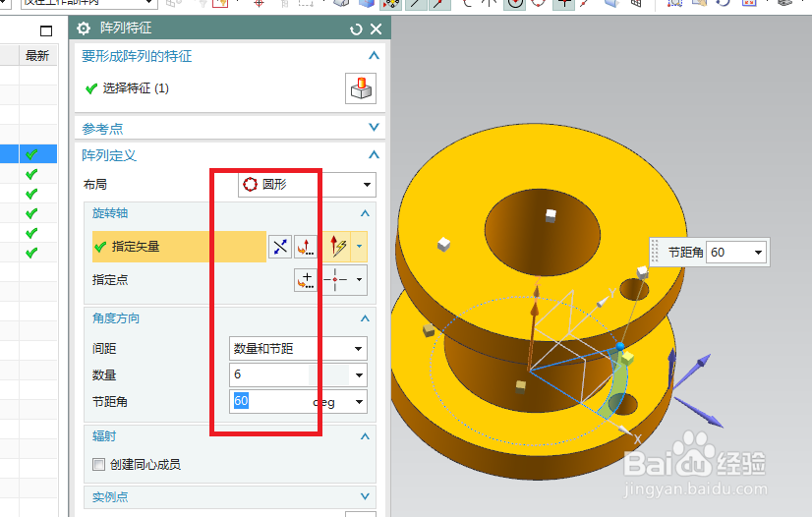Collapse the 辐射 group
The image size is (812, 517).
(x=365, y=436)
